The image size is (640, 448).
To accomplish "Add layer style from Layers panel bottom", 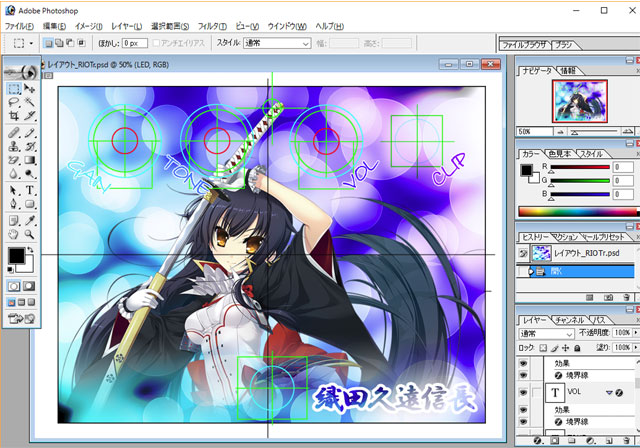I will 537,441.
